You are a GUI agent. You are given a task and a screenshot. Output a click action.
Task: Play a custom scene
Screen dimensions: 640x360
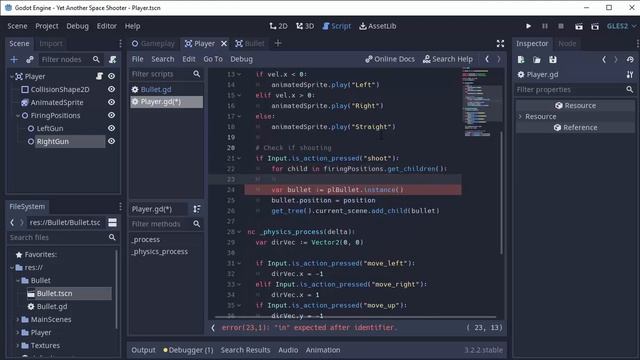(x=595, y=26)
